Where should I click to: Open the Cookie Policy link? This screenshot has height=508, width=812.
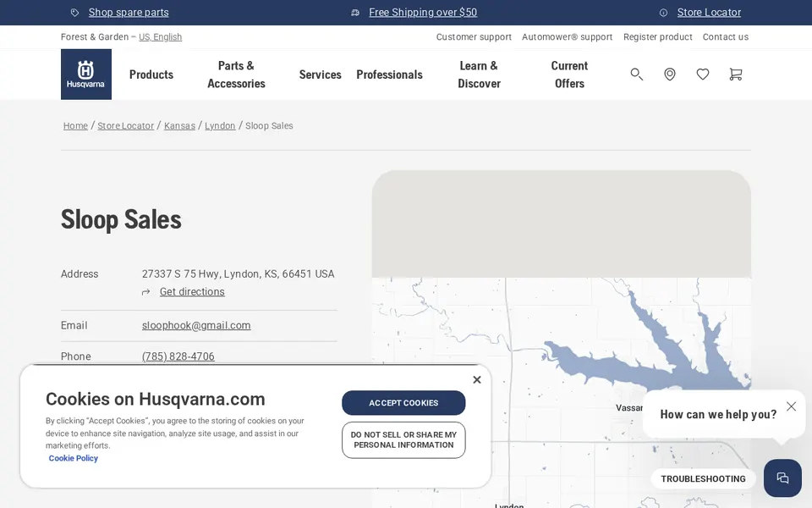coord(74,458)
